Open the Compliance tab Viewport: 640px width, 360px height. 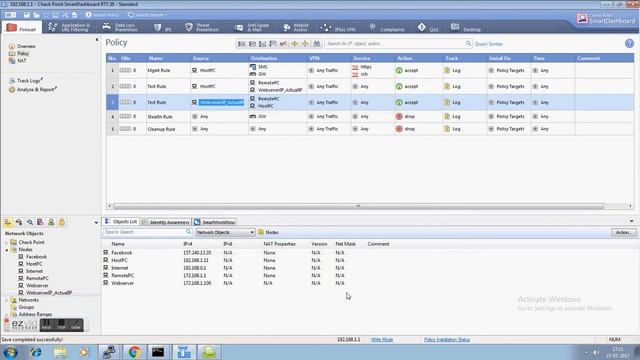[387, 28]
